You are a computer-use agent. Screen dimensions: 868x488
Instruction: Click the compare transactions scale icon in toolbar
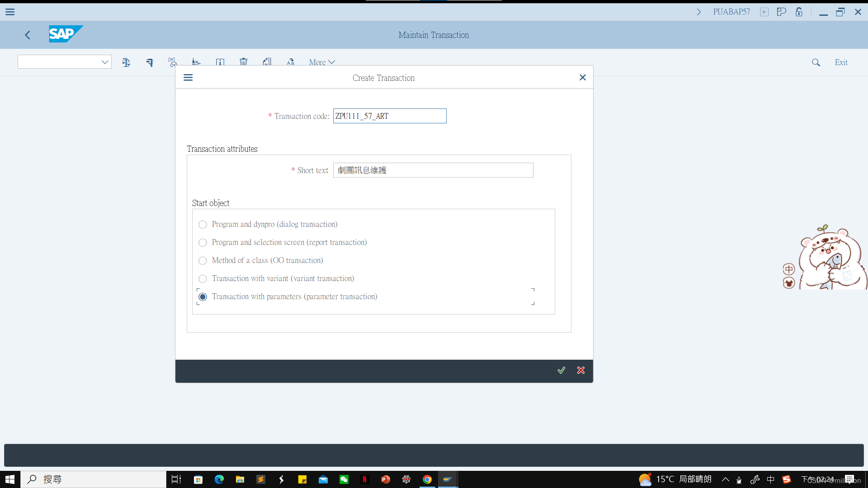point(126,62)
